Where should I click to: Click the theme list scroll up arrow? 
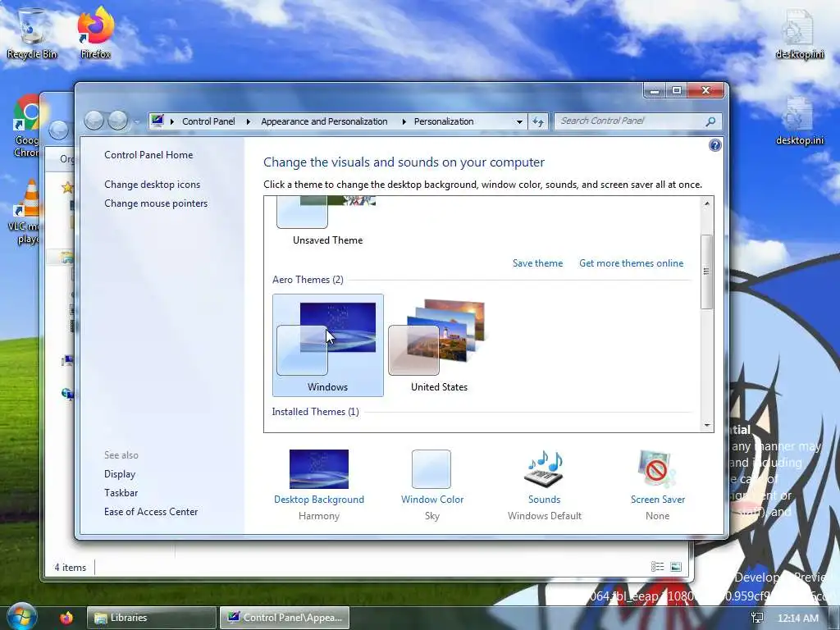(x=706, y=203)
